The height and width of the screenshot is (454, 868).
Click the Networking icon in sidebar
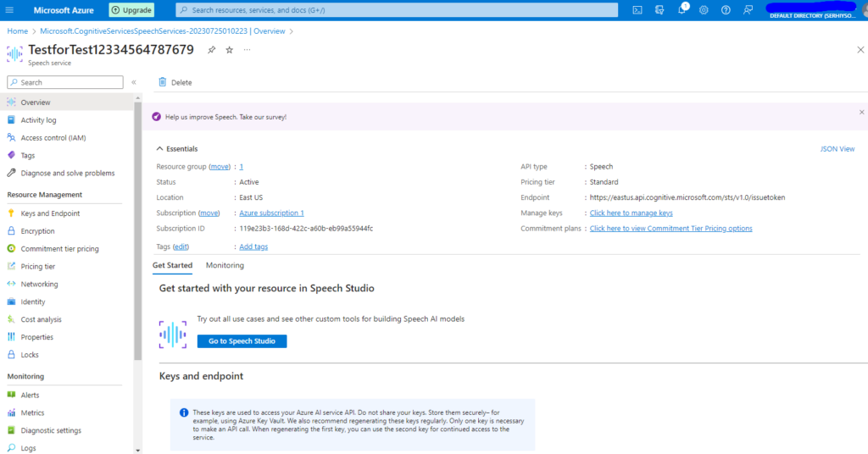[x=11, y=284]
